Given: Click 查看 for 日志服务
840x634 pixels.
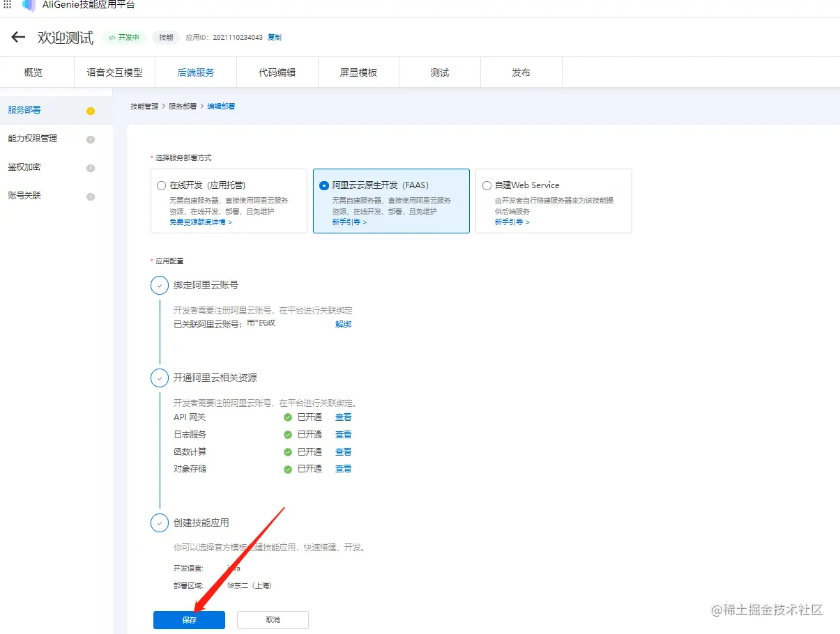Looking at the screenshot, I should pyautogui.click(x=343, y=435).
